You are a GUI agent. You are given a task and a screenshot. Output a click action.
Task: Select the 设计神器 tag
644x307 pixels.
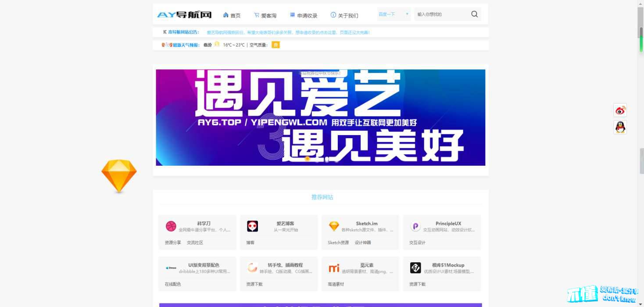coord(363,243)
